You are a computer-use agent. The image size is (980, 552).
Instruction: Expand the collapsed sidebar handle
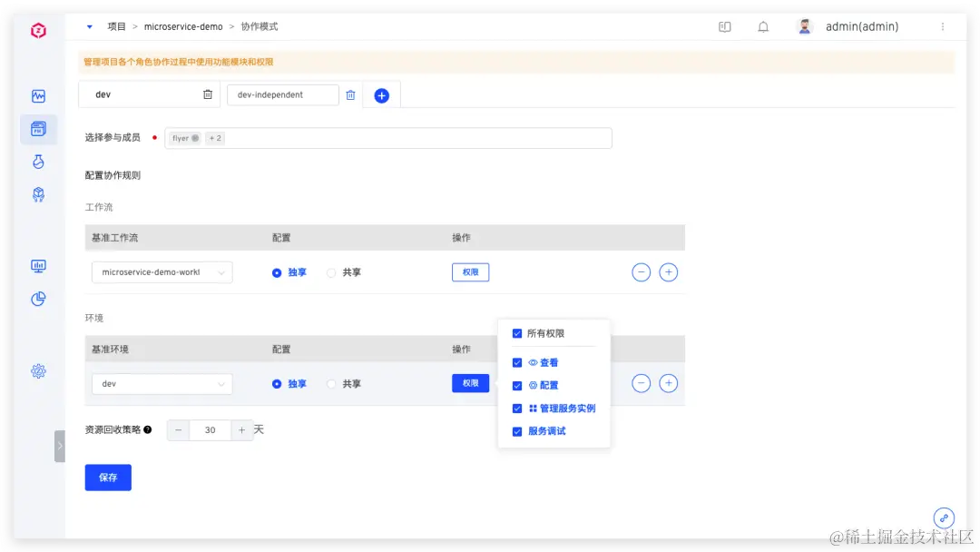pyautogui.click(x=59, y=447)
